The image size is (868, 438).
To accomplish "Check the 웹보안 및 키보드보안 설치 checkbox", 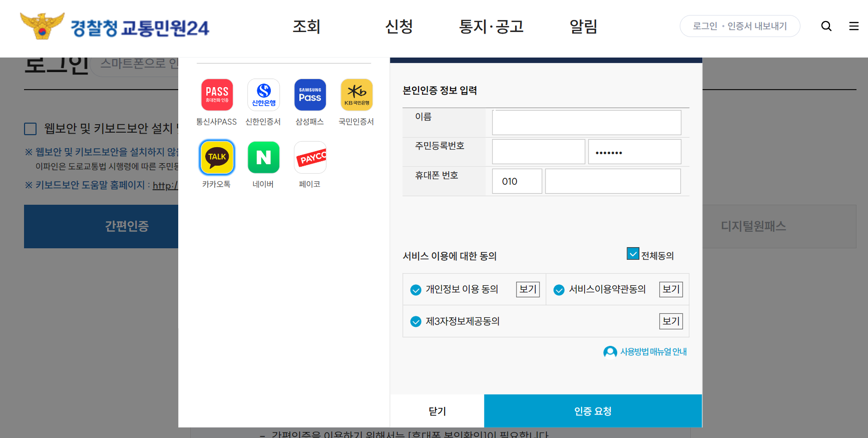I will tap(31, 129).
